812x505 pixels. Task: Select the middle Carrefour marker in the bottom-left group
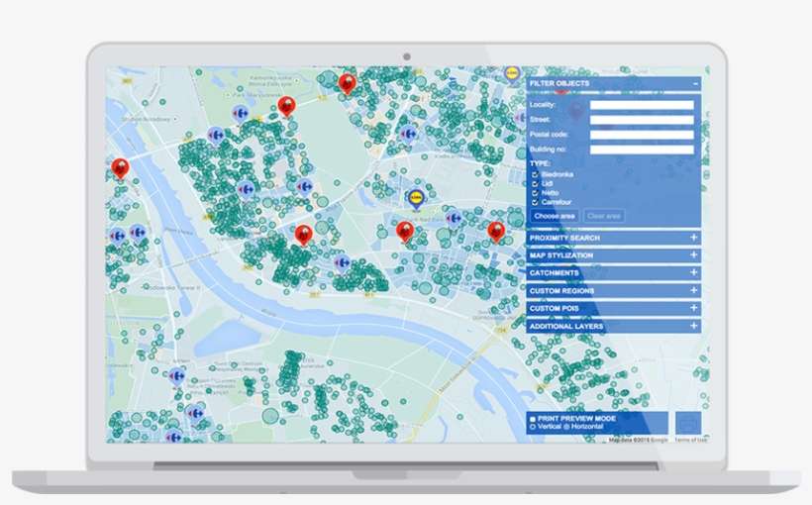tap(195, 413)
